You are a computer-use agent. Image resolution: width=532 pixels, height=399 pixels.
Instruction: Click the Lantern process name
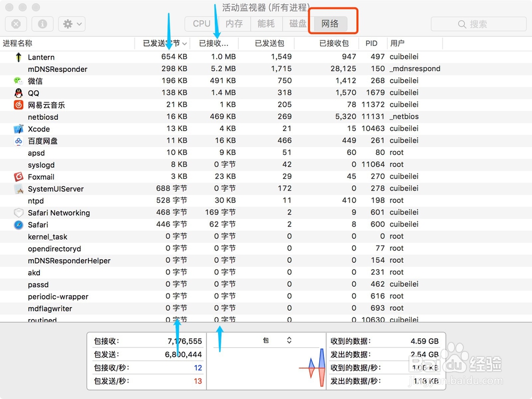(x=41, y=57)
